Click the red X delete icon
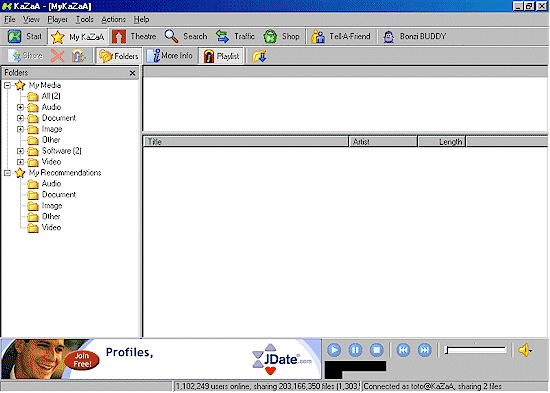Screen dimensions: 550x393 tap(58, 56)
